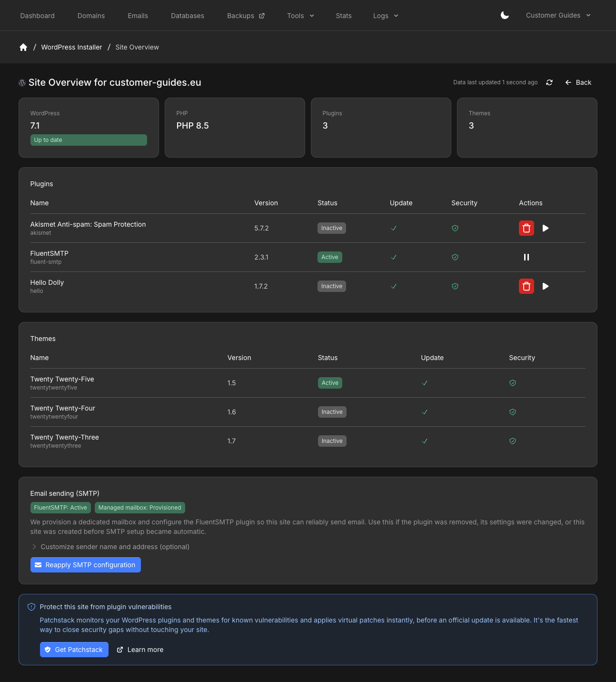616x682 pixels.
Task: Click the FluentSMTP: Active badge
Action: click(x=60, y=508)
